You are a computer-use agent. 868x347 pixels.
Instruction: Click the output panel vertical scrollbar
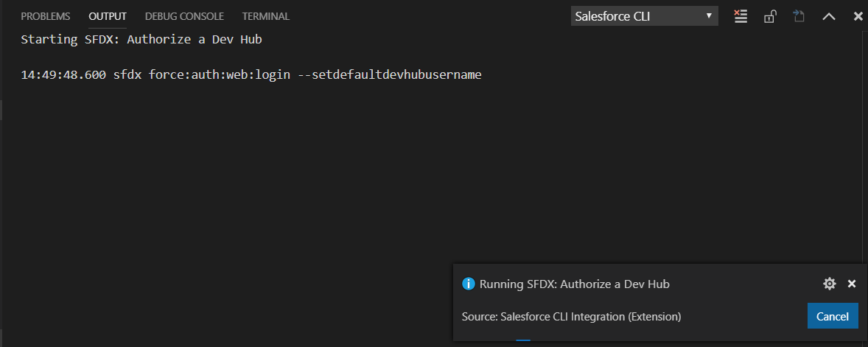[864, 147]
